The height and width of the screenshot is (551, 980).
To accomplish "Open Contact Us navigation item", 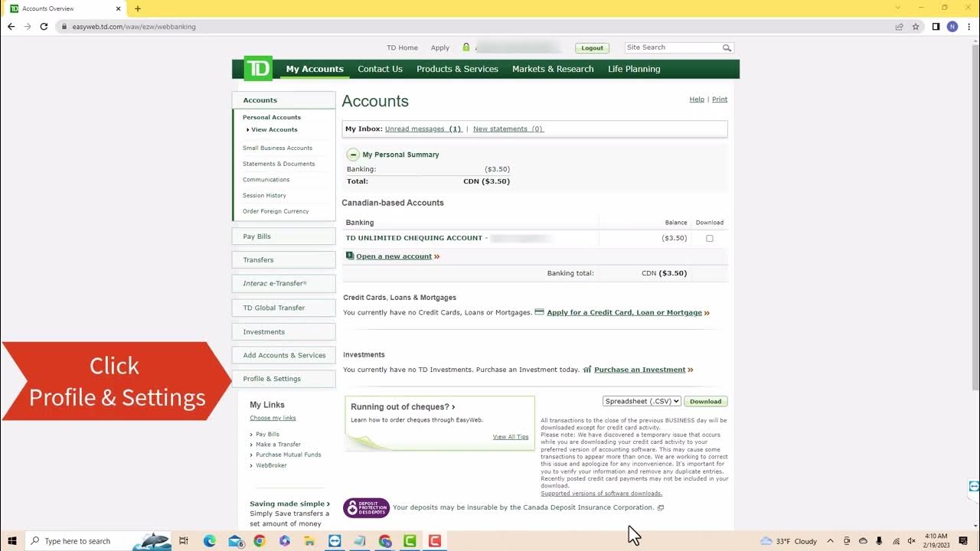I will tap(380, 69).
